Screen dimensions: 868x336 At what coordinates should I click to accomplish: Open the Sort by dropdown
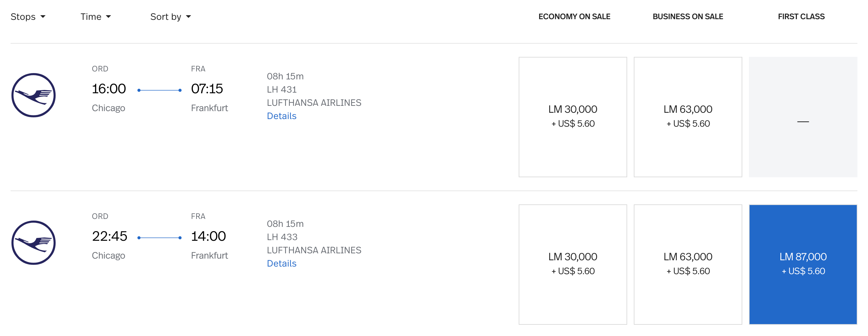[170, 17]
